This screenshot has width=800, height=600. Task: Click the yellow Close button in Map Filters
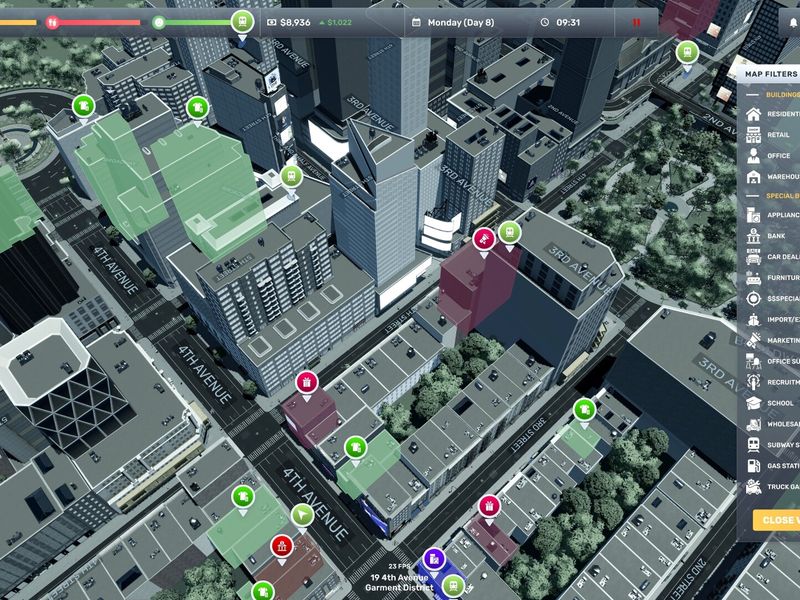[777, 520]
